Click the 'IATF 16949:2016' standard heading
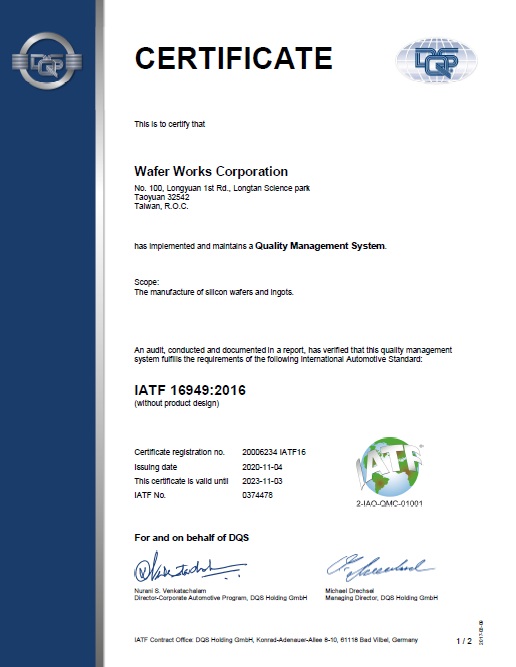 tap(190, 390)
